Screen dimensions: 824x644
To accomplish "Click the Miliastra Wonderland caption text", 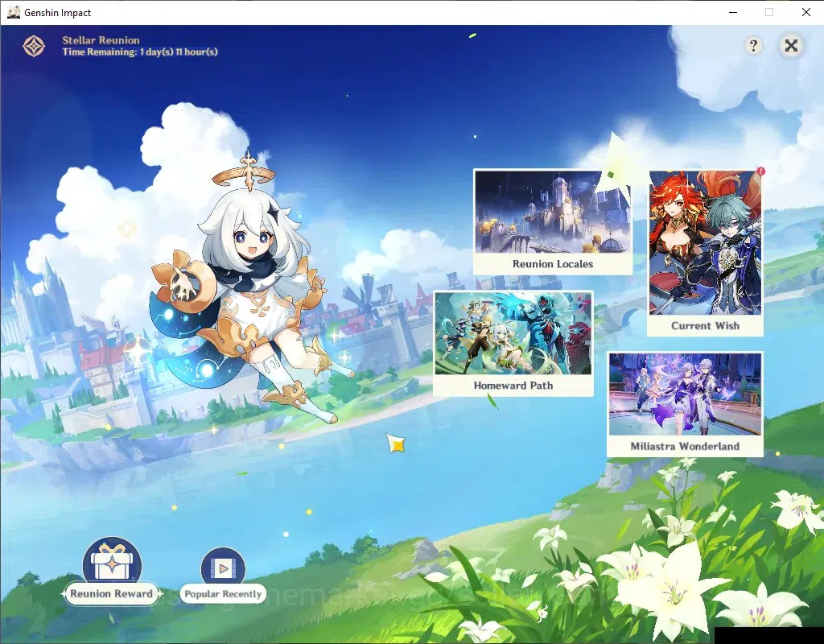I will tap(685, 446).
